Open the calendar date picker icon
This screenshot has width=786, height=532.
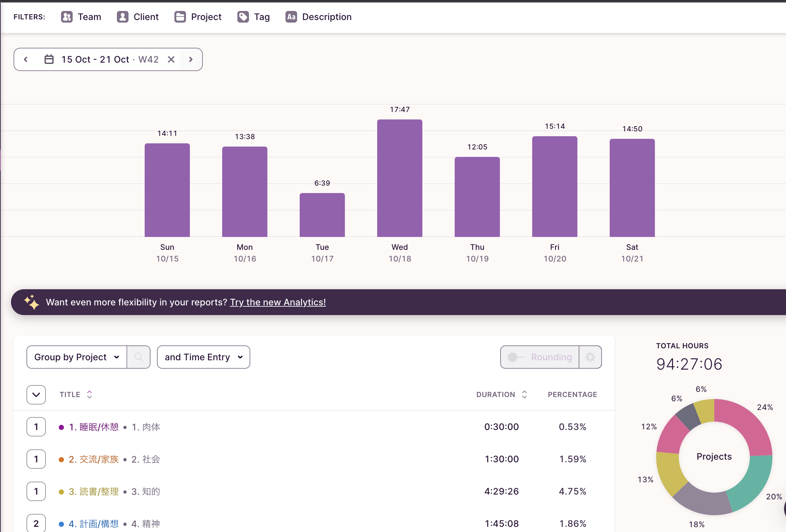[49, 59]
